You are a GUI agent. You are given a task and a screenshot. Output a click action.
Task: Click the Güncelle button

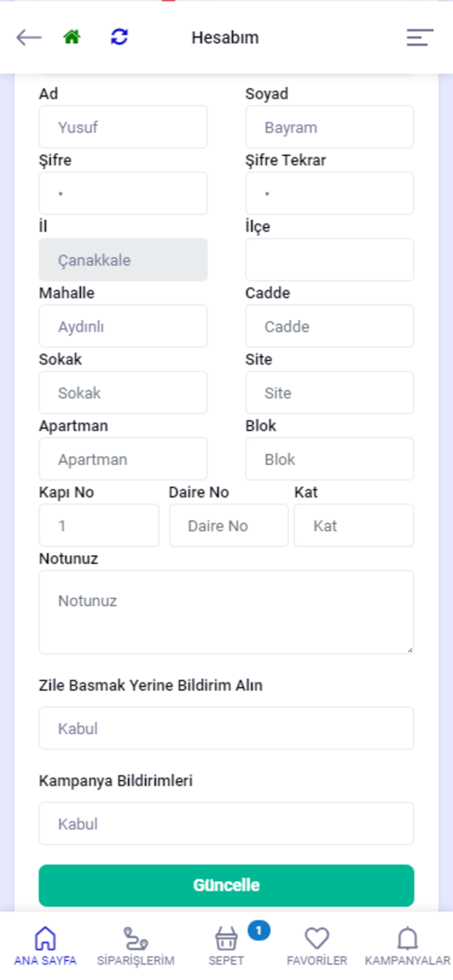(226, 885)
